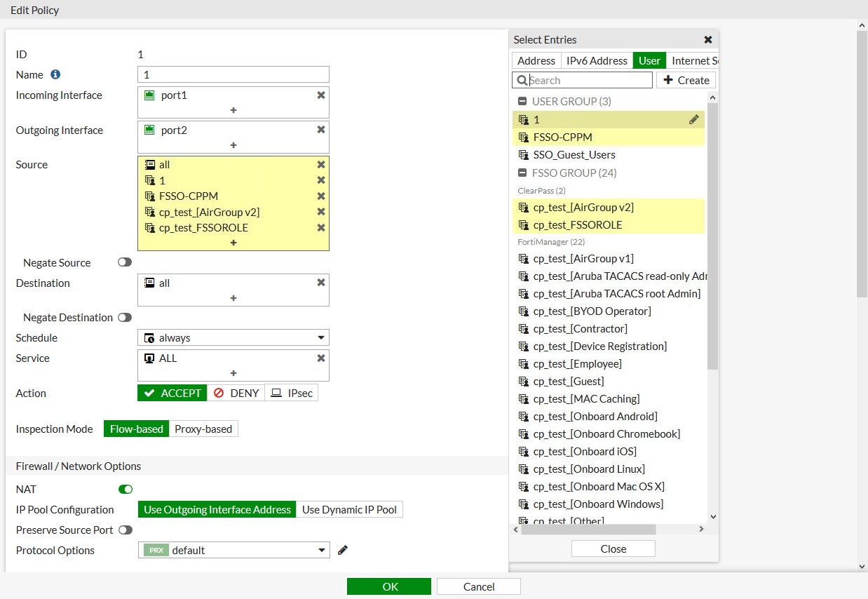Enable Preserve Source Port switch
The height and width of the screenshot is (599, 868).
(x=125, y=530)
